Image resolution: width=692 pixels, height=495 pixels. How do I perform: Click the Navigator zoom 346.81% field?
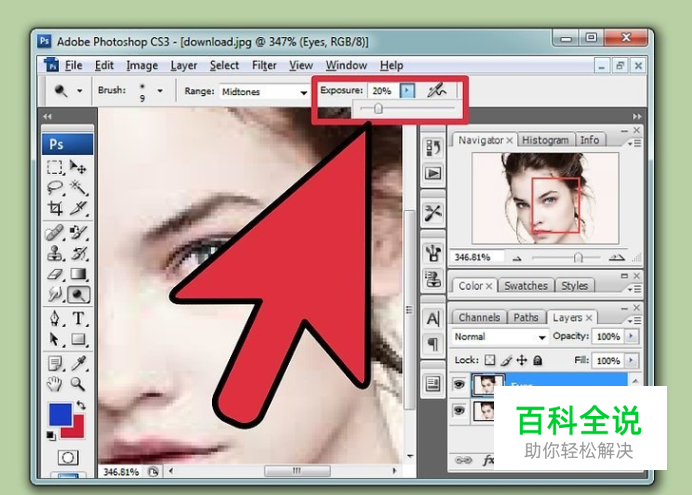pyautogui.click(x=477, y=257)
